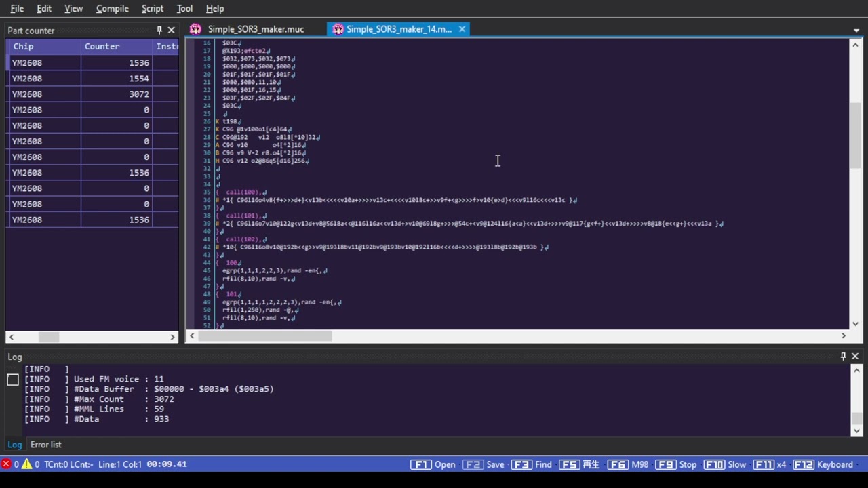
Task: Click the F2 Save button
Action: (x=484, y=464)
